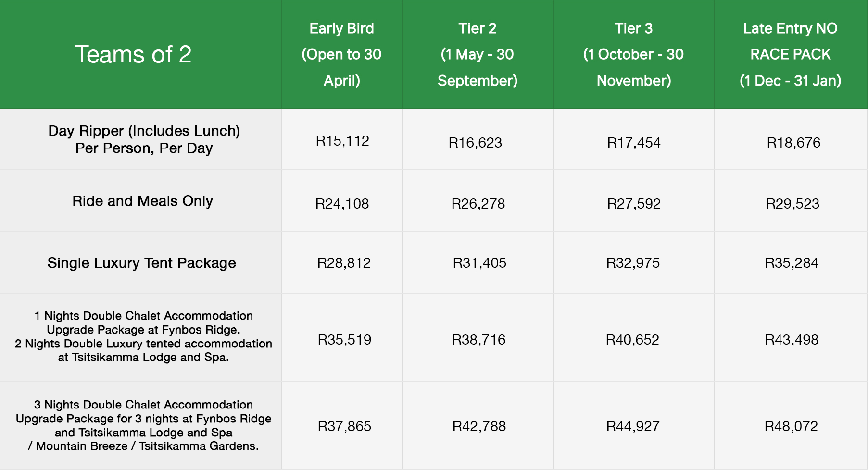Click the R28,812 price cell
Viewport: 868px width, 470px height.
(x=344, y=263)
